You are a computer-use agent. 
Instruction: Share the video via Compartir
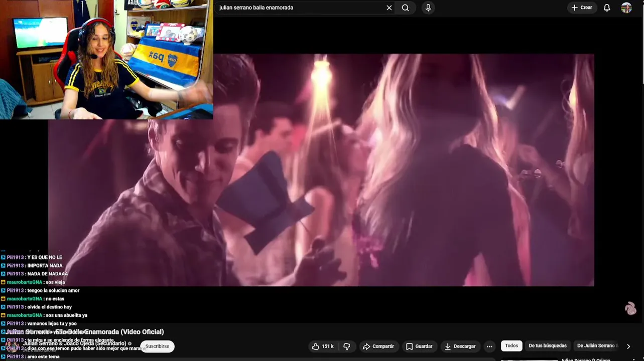(378, 346)
